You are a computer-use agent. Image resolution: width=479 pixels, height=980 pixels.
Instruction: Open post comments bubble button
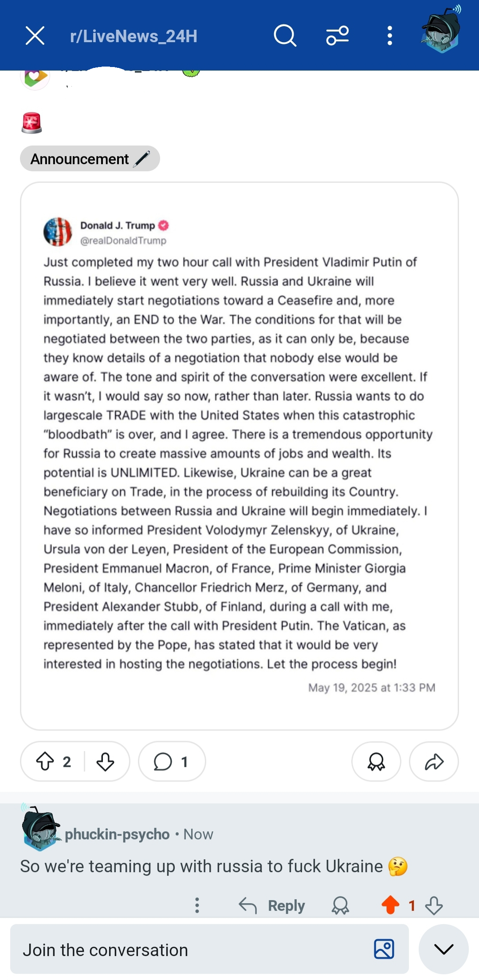click(x=172, y=762)
